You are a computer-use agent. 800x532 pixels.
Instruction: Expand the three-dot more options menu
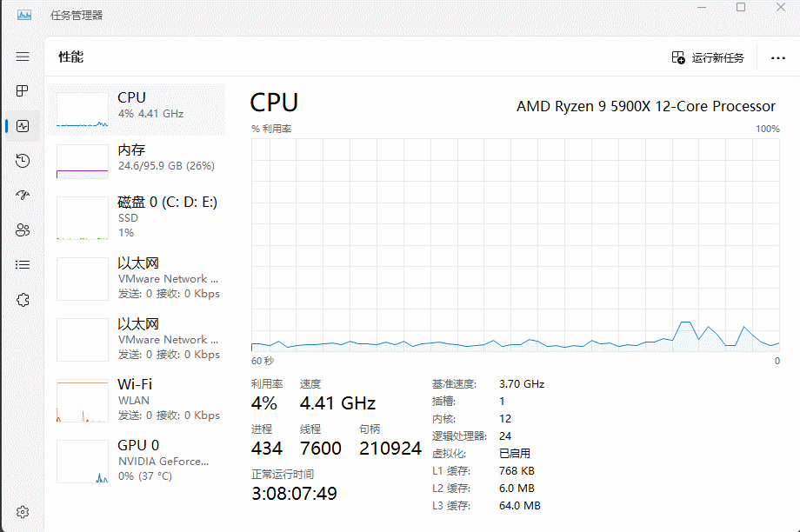pos(778,58)
